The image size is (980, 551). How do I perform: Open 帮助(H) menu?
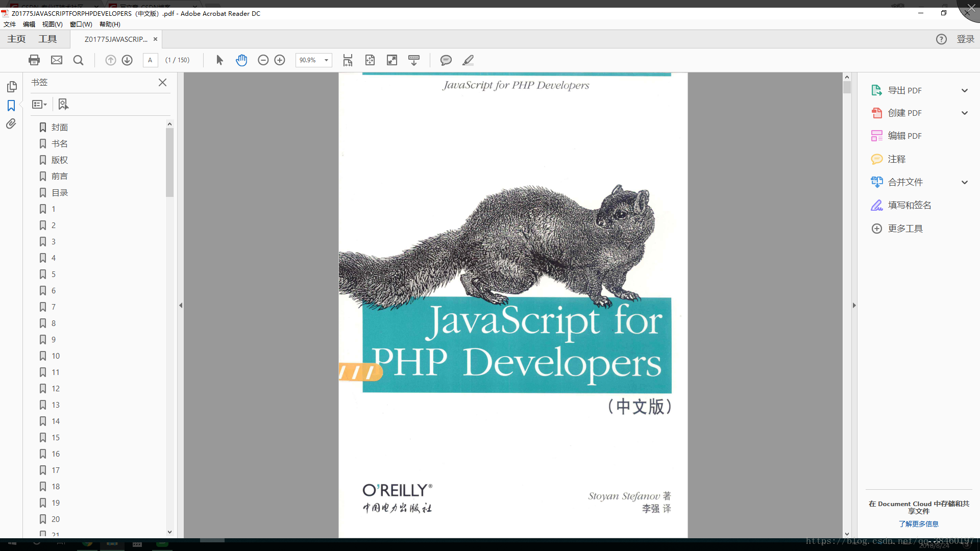pos(110,24)
